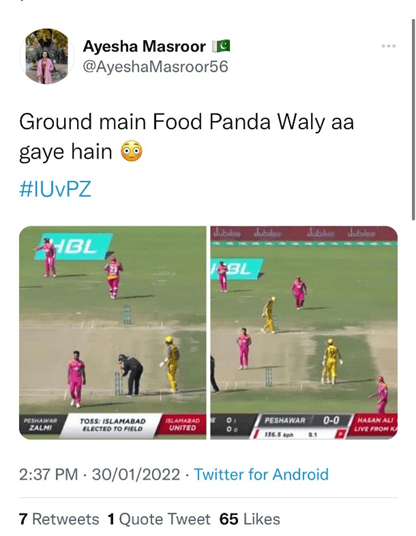View the right cricket match image
Viewport: 416px width, 536px height.
click(x=304, y=332)
